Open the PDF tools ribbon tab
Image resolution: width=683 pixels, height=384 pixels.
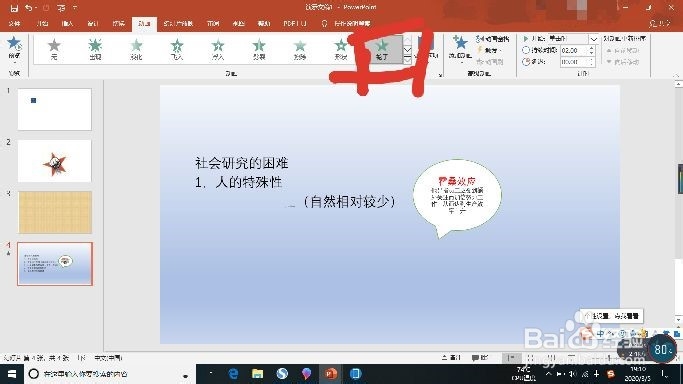[x=295, y=24]
